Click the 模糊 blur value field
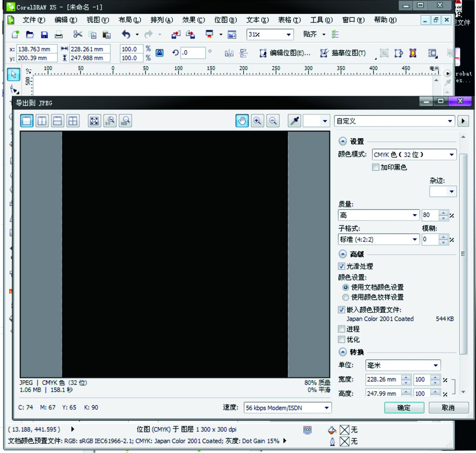 430,239
